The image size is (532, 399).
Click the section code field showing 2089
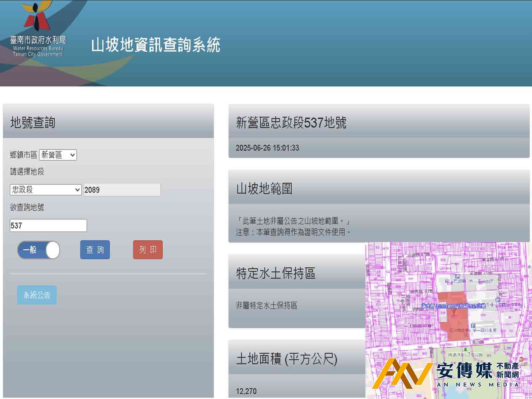coord(122,190)
